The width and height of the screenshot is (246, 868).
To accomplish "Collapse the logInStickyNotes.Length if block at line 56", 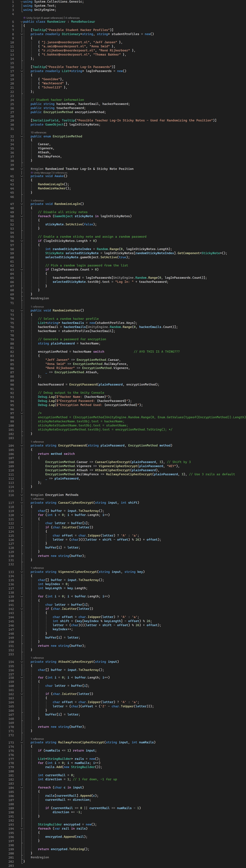I will 22,241.
